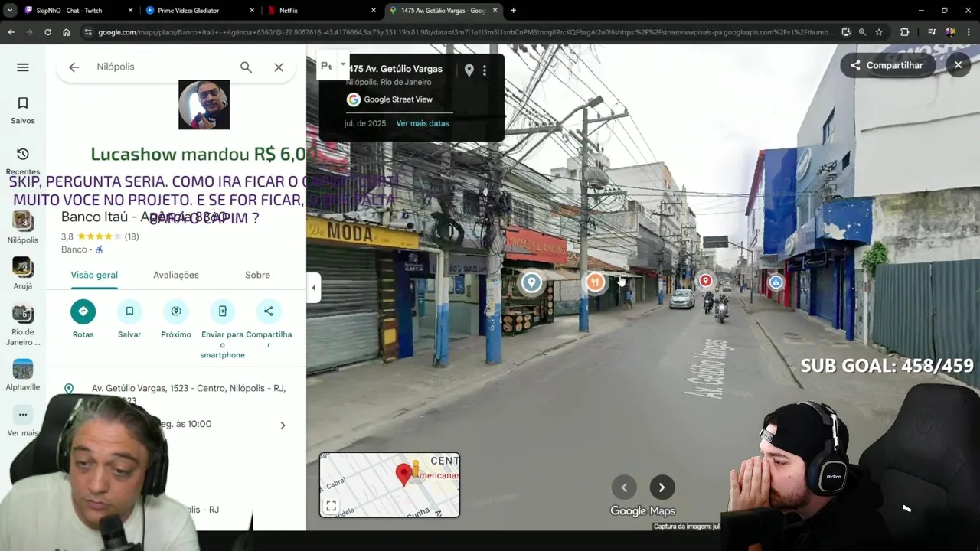This screenshot has width=980, height=551.
Task: Open recent Rio de Janeiro item in sidebar
Action: pyautogui.click(x=23, y=325)
